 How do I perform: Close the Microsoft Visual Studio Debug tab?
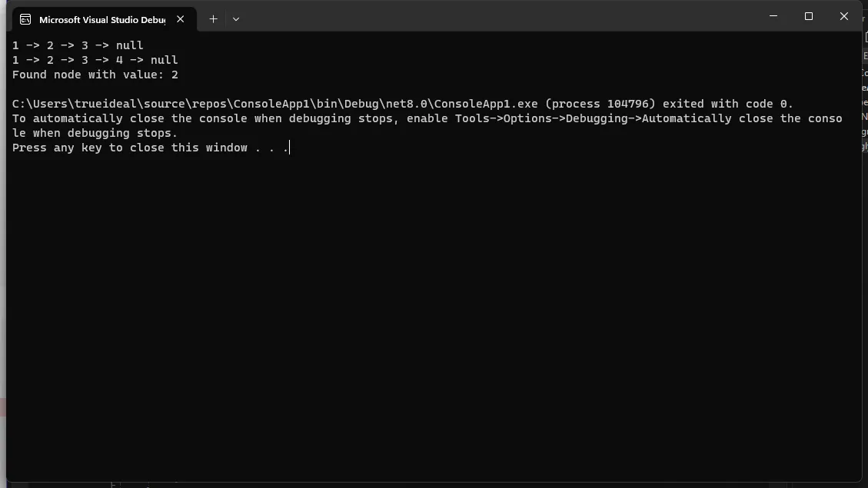[x=181, y=19]
